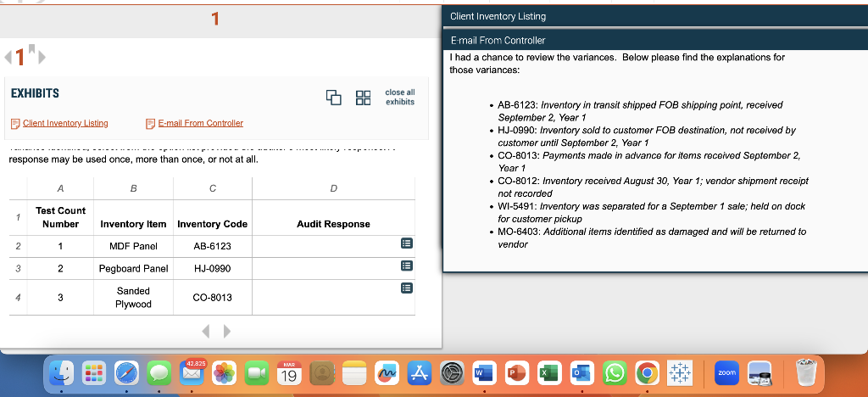Select the cascade exhibits window icon
Image resolution: width=868 pixels, height=397 pixels.
click(334, 98)
